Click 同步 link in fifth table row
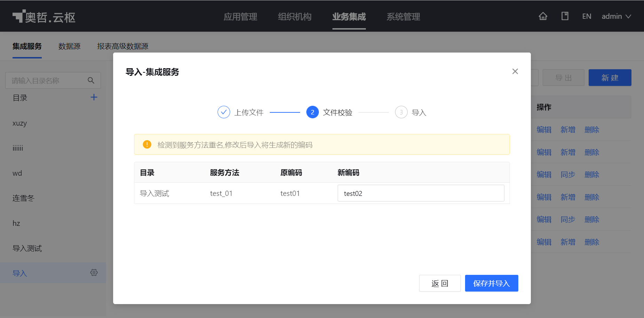644x318 pixels. tap(568, 220)
